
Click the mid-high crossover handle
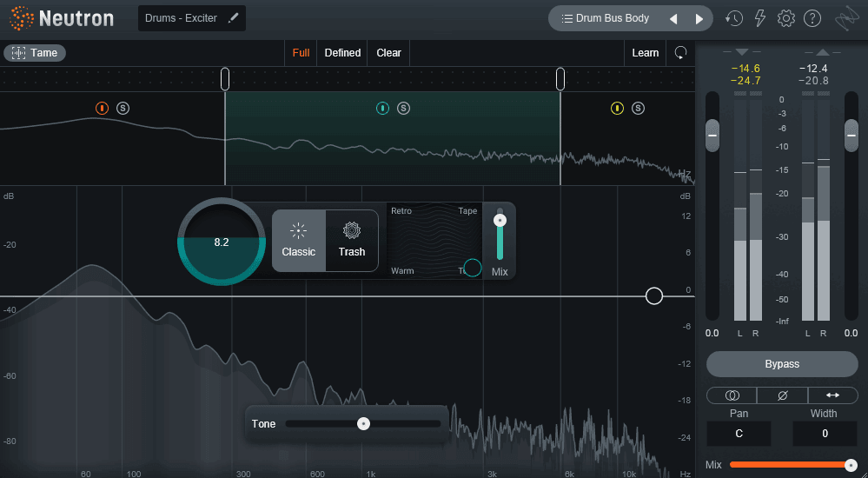click(560, 78)
